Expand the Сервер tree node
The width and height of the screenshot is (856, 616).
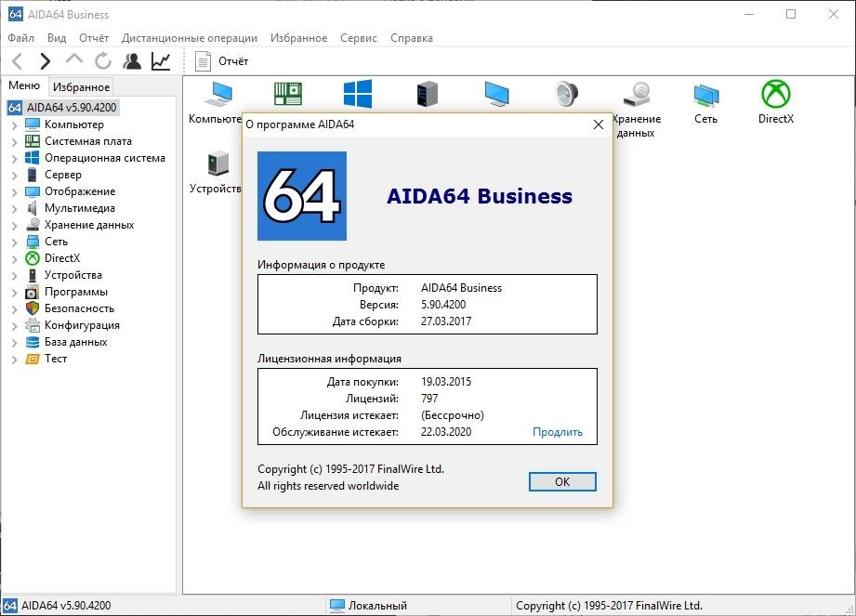coord(15,176)
